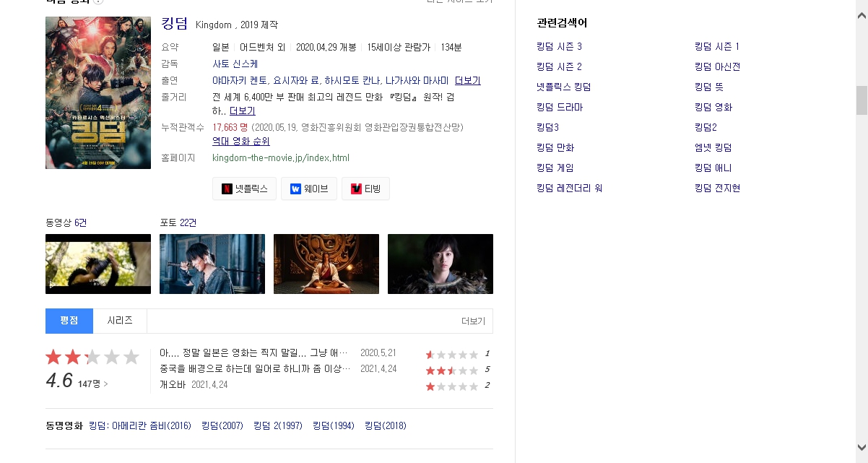
Task: Search related term 킹덤 드라마
Action: coord(560,108)
